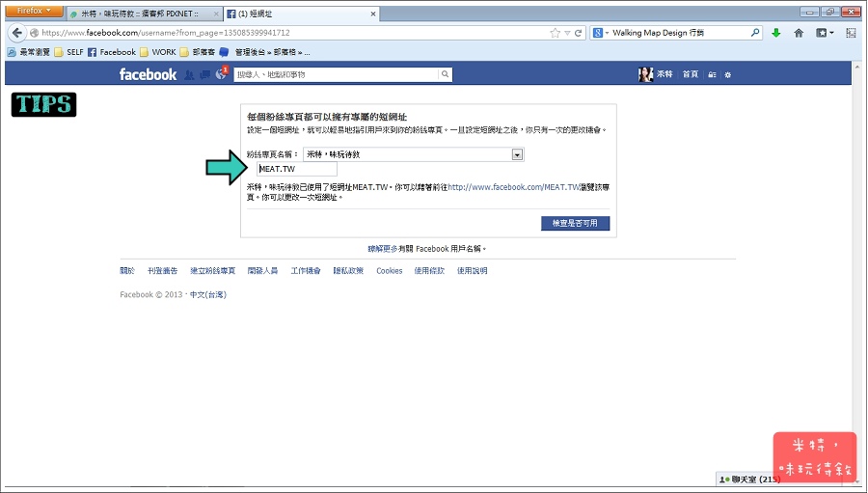Open Facebook messages icon
The image size is (868, 493).
(205, 75)
